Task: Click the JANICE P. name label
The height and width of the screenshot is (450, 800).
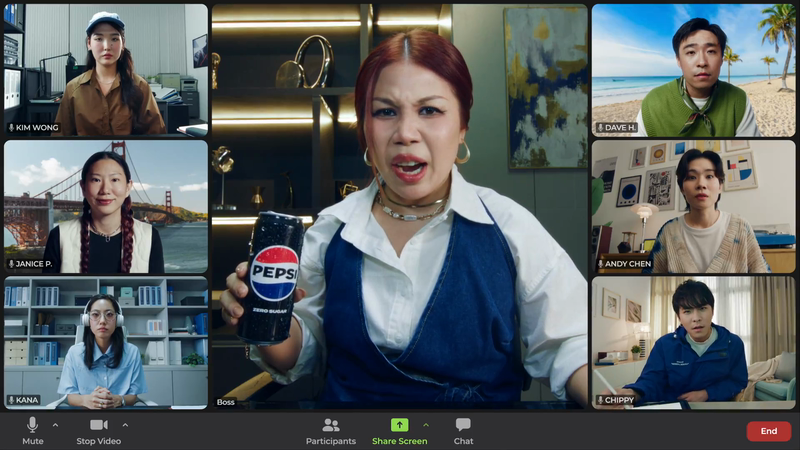Action: (x=34, y=264)
